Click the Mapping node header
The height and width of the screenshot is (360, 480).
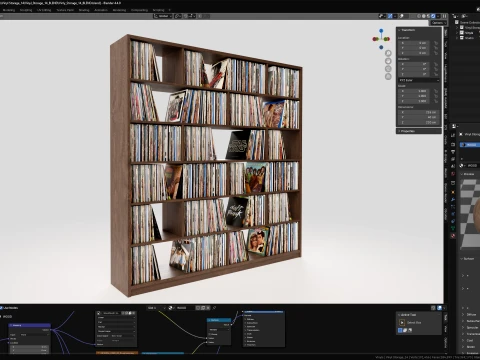(30, 325)
